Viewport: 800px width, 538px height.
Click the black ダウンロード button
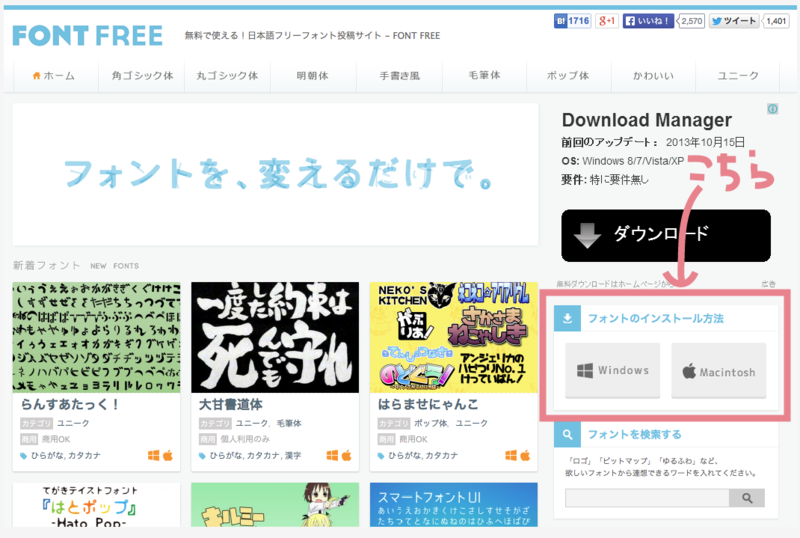point(666,235)
